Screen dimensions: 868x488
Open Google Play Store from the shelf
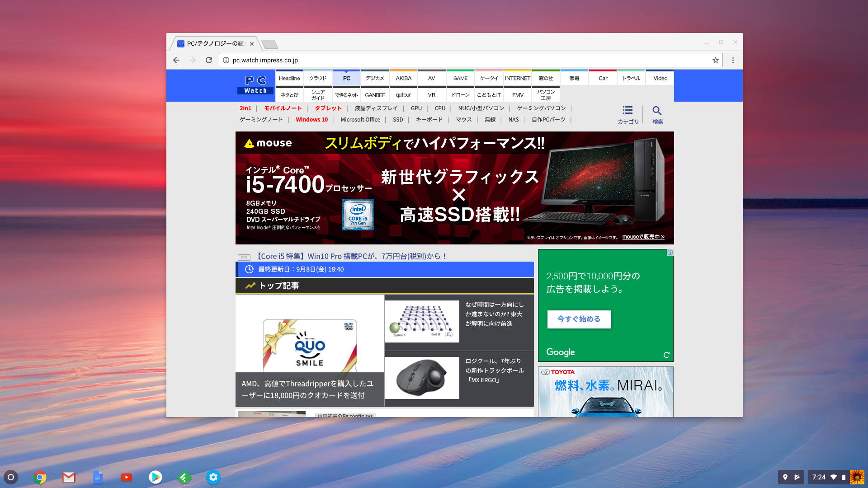point(155,477)
